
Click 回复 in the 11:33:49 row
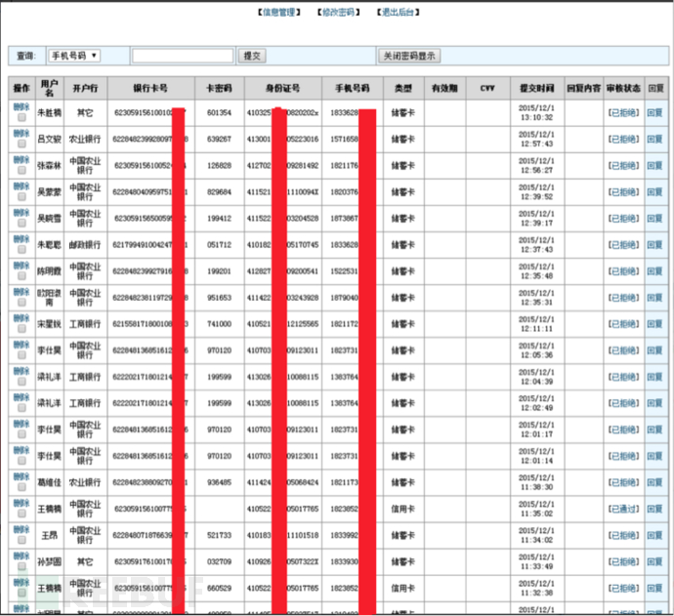click(x=654, y=562)
